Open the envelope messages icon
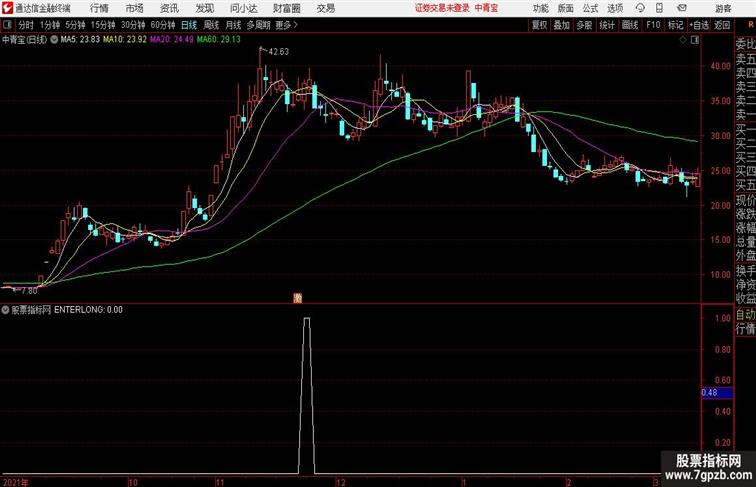The height and width of the screenshot is (487, 756). tap(682, 8)
